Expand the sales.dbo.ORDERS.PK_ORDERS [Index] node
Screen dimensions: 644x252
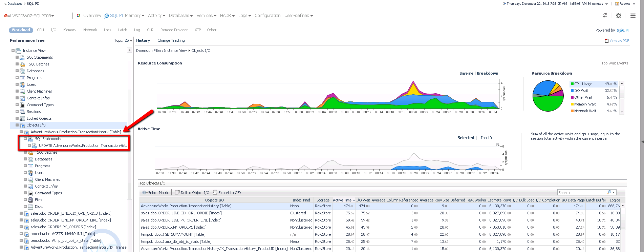coord(21,227)
